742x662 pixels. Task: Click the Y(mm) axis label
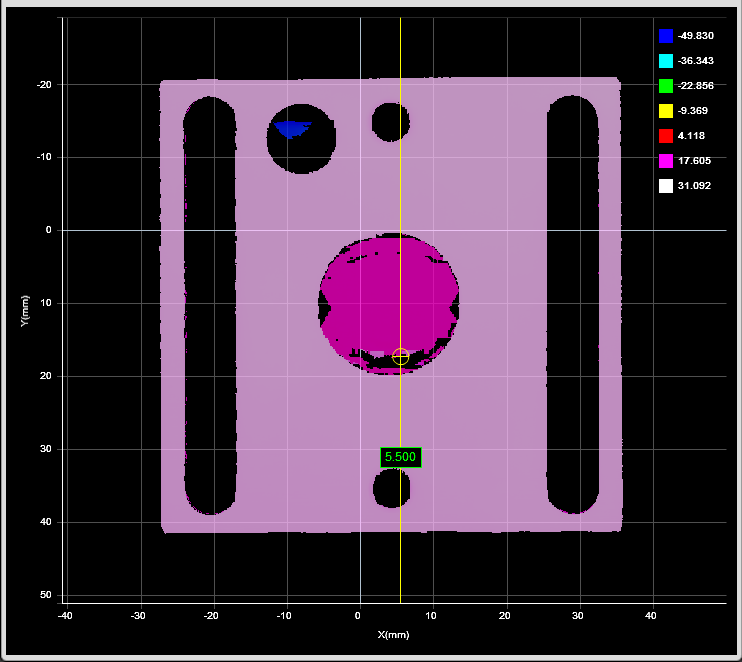click(25, 311)
